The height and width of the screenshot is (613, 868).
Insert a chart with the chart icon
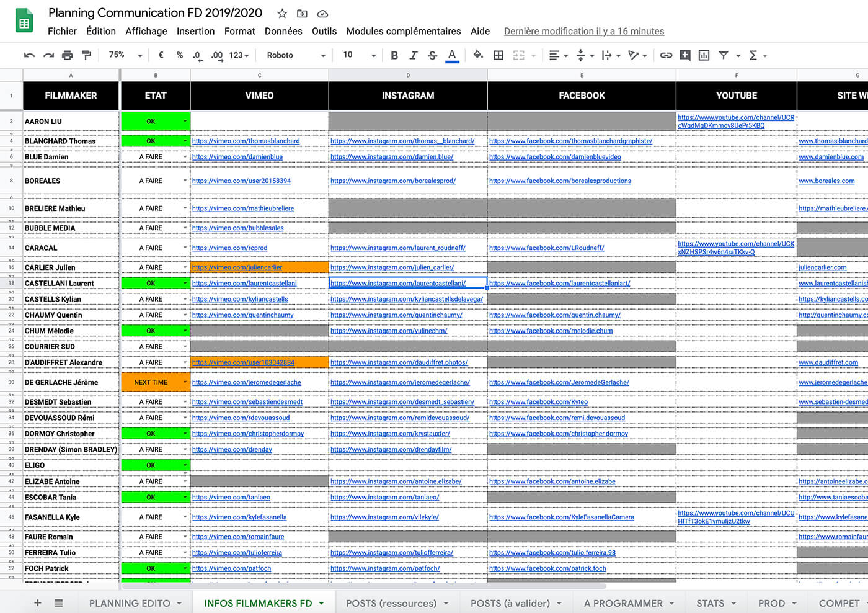coord(704,55)
